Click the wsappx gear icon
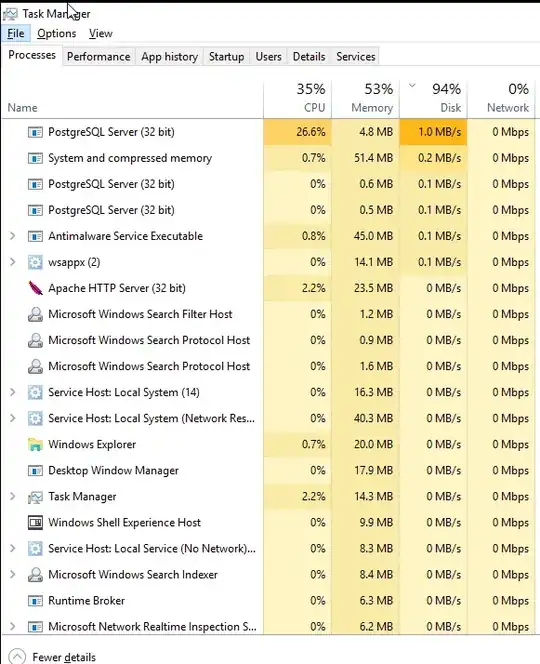 pyautogui.click(x=35, y=263)
